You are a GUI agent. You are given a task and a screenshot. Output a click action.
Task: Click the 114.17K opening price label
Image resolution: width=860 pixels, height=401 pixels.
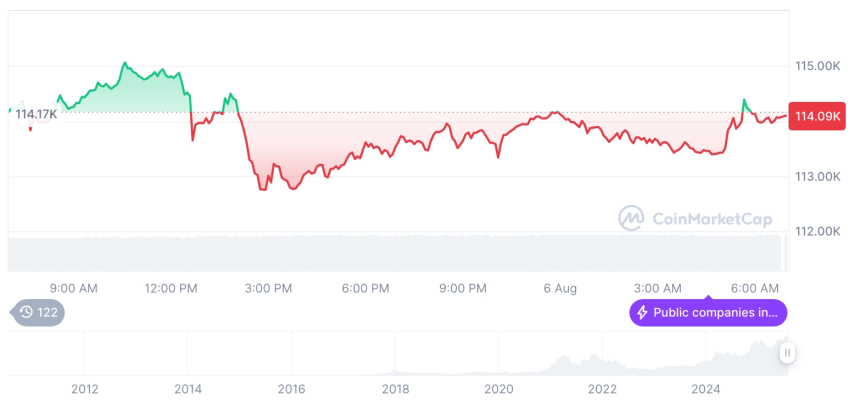click(x=36, y=114)
